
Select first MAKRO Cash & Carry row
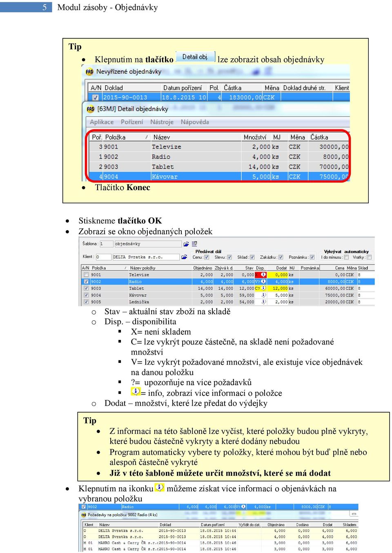[220, 543]
